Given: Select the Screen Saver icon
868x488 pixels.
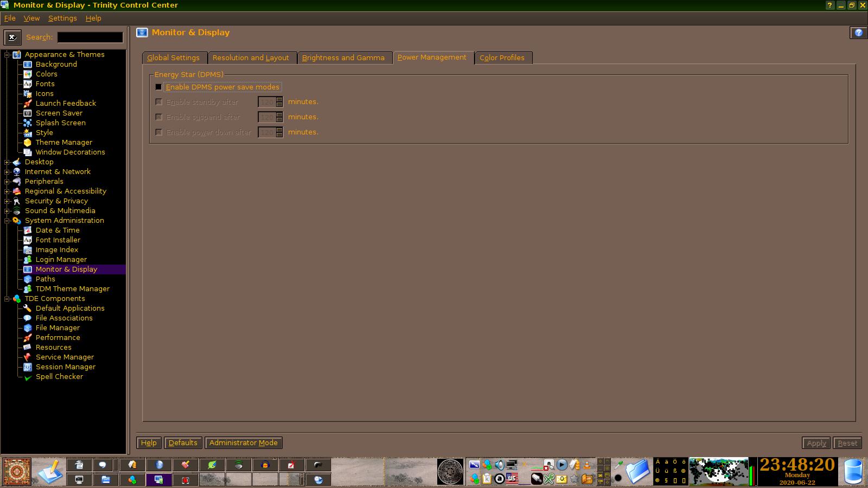Looking at the screenshot, I should [28, 113].
